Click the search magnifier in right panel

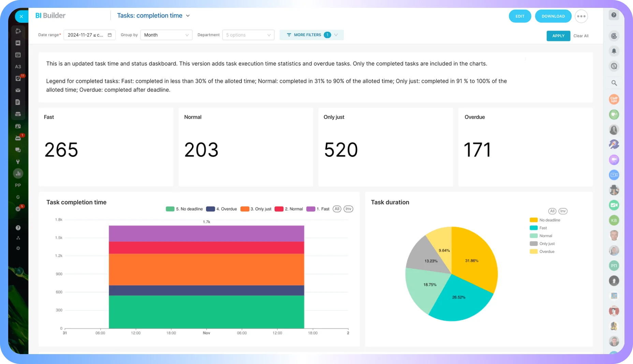(x=614, y=83)
